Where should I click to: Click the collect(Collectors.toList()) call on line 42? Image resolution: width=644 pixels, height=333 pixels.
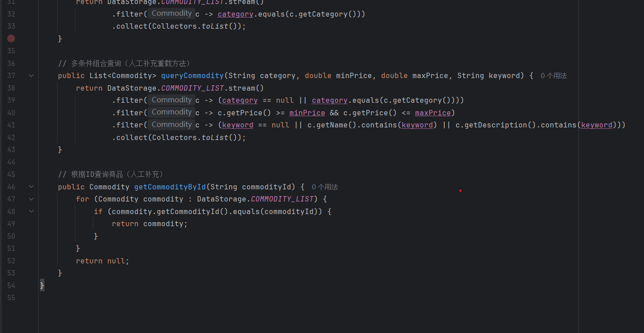(179, 137)
